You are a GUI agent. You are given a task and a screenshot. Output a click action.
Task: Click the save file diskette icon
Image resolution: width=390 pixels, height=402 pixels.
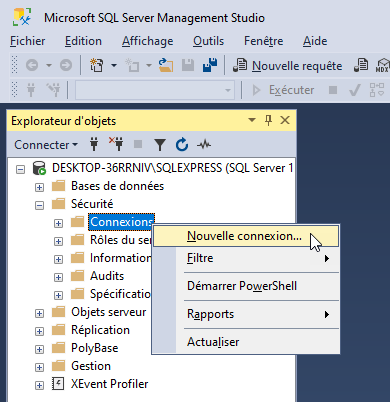point(188,65)
